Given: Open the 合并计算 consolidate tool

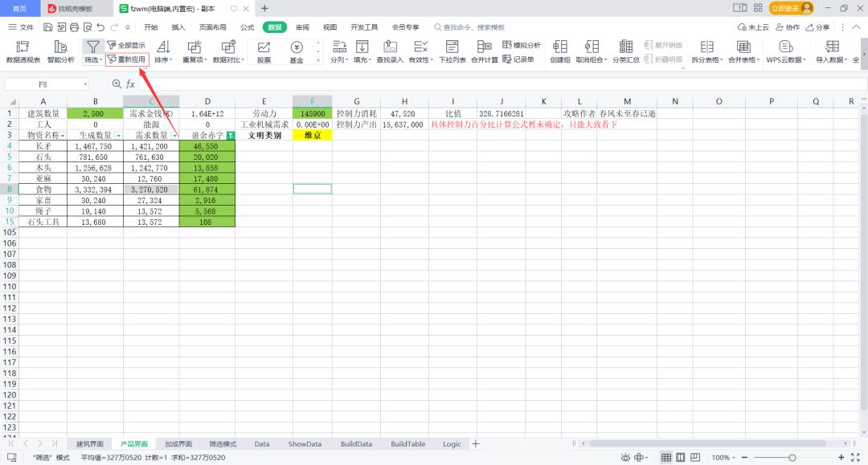Looking at the screenshot, I should (485, 52).
